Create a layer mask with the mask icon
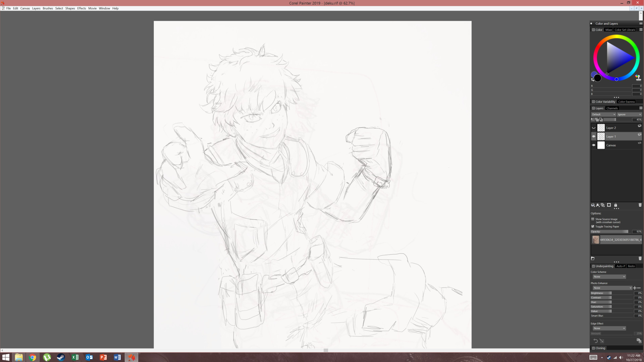 [609, 205]
